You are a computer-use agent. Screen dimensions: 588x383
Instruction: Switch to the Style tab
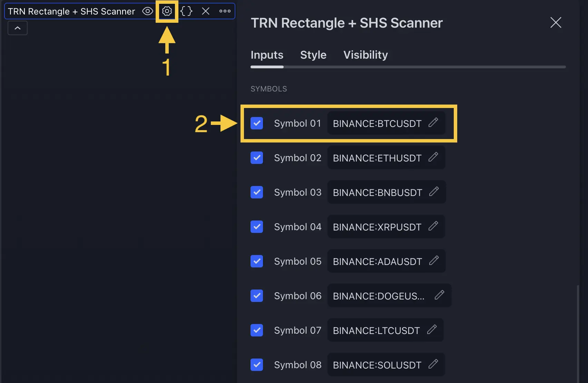pos(313,55)
